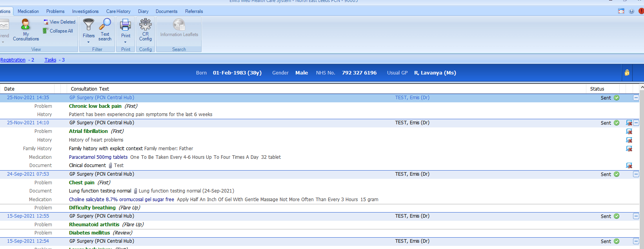
Task: Open the Filters dropdown arrow
Action: click(x=89, y=42)
